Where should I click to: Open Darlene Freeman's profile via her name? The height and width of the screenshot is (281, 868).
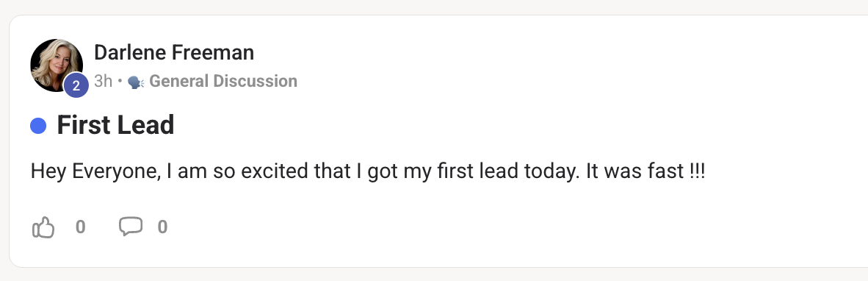click(x=174, y=53)
